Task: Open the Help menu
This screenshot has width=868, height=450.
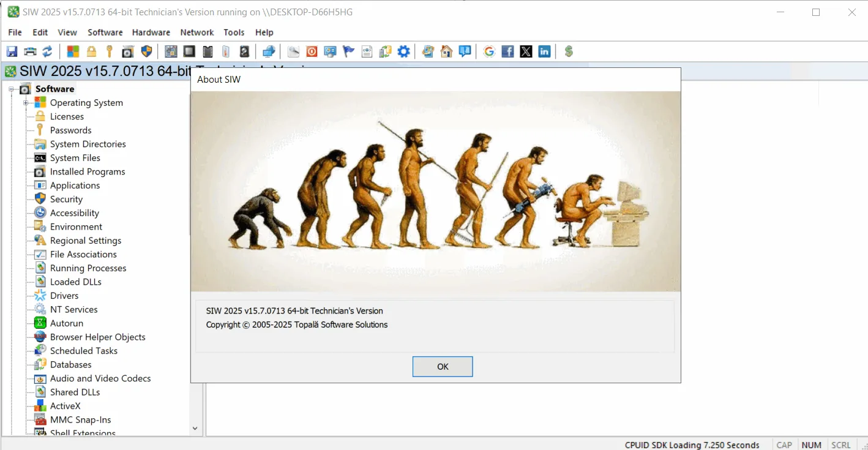Action: [264, 32]
